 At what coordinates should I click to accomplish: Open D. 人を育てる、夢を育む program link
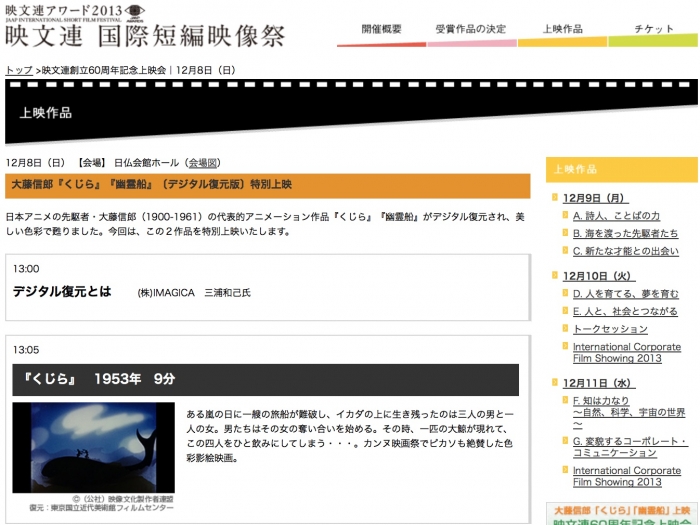pos(625,294)
